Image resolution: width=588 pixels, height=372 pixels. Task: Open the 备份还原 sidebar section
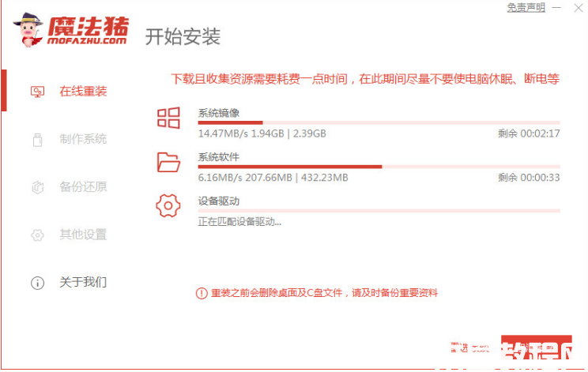(x=83, y=186)
